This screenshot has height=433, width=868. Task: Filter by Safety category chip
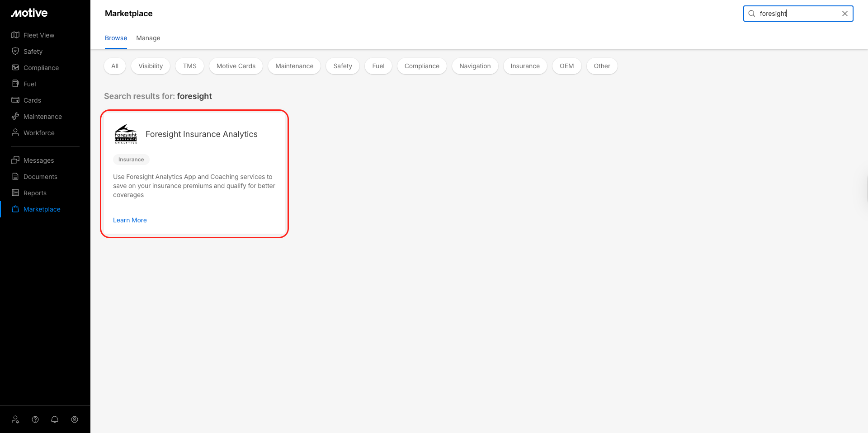pyautogui.click(x=343, y=66)
